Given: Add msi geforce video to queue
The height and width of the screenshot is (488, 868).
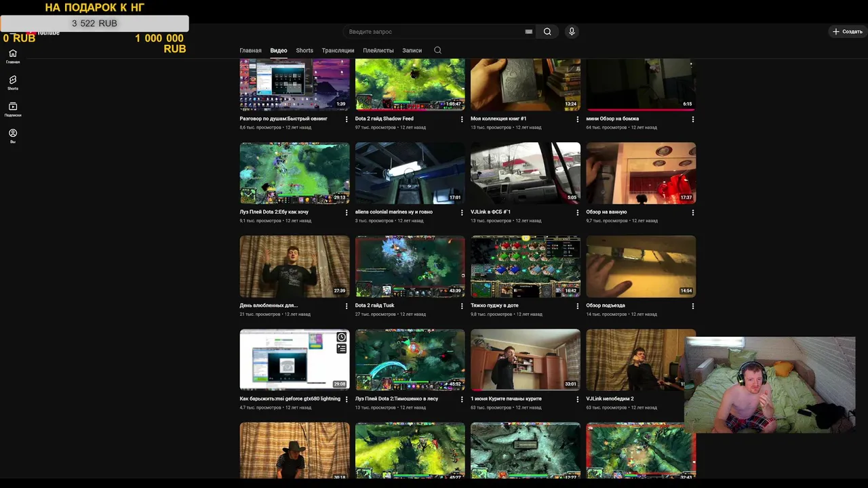Looking at the screenshot, I should (x=341, y=348).
